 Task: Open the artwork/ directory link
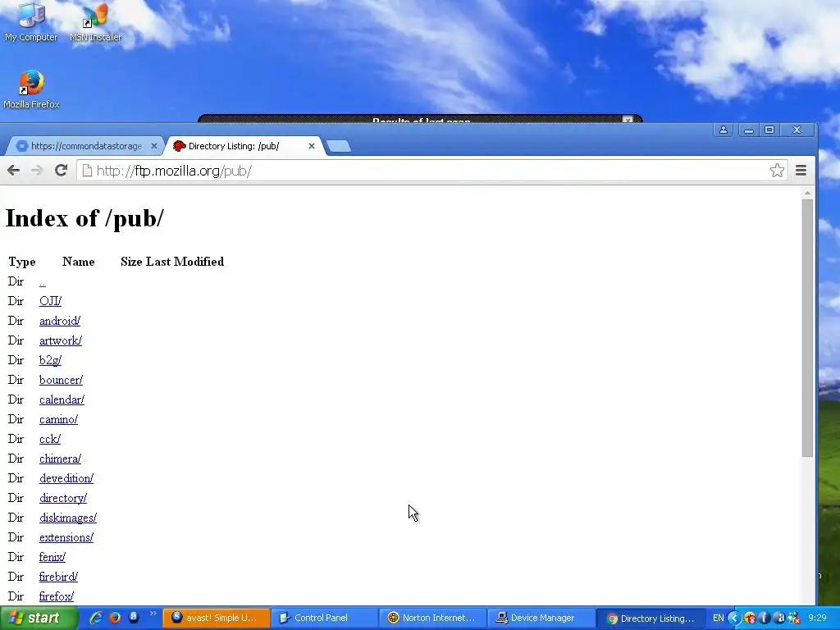tap(61, 340)
